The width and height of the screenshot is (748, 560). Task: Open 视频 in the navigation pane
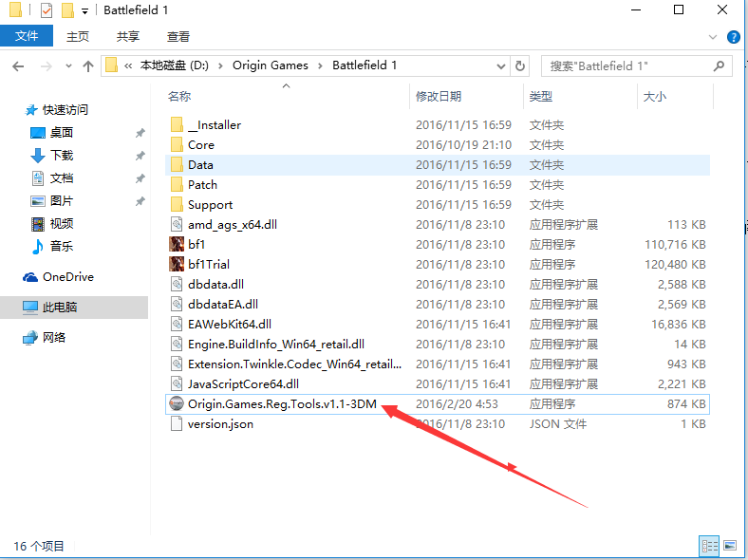coord(62,224)
